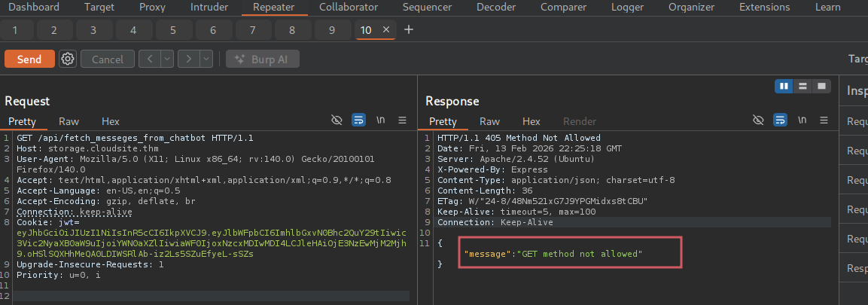Toggle the \n newline display in Request panel

click(x=381, y=120)
